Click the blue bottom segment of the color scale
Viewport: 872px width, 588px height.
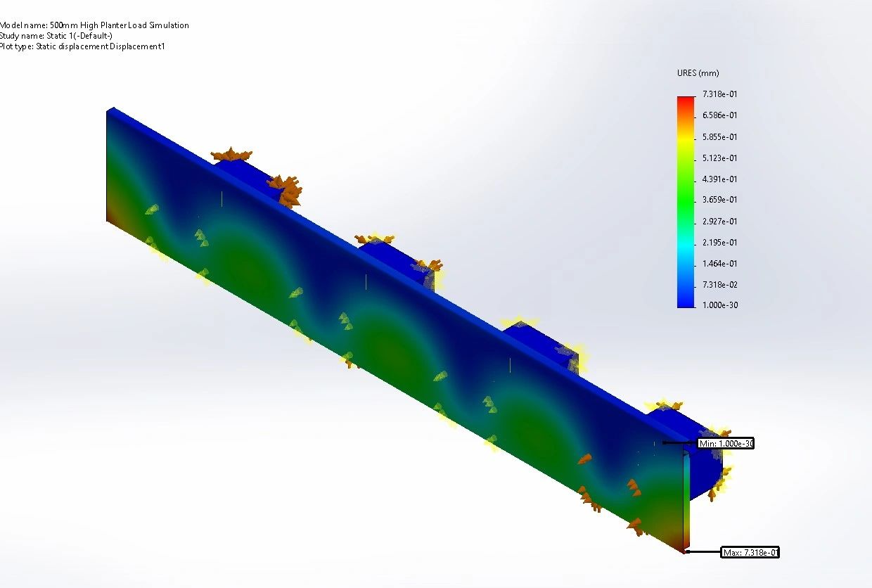pos(681,299)
